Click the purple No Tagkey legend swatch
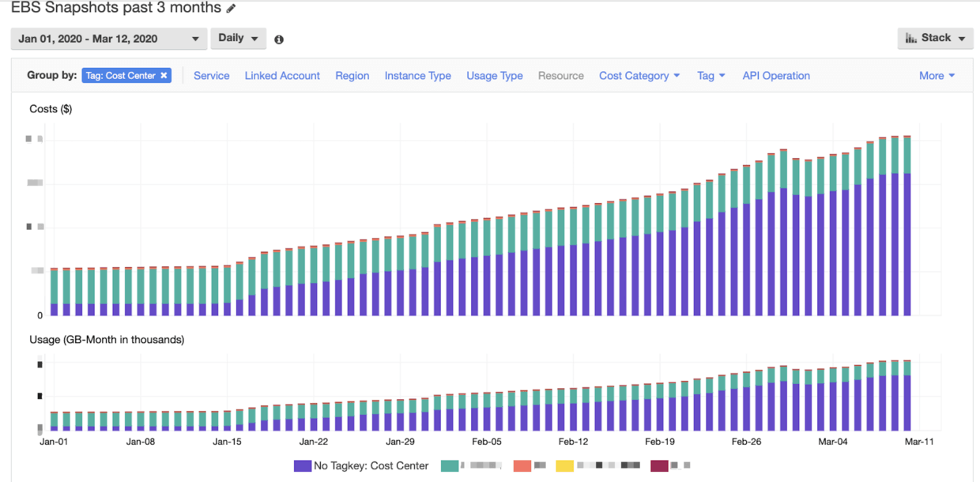The width and height of the screenshot is (980, 482). 302,466
